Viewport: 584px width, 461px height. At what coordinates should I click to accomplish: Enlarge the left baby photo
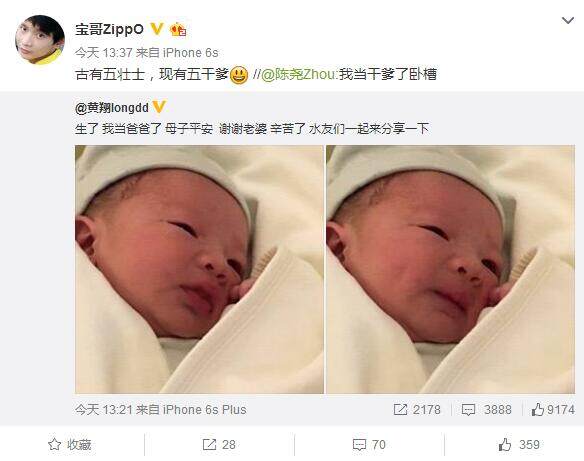pos(199,269)
